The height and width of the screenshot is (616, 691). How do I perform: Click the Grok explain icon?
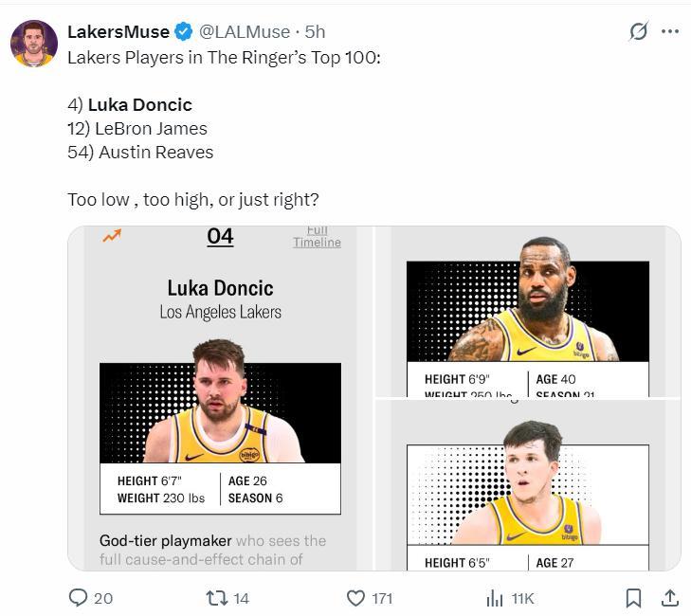coord(639,31)
